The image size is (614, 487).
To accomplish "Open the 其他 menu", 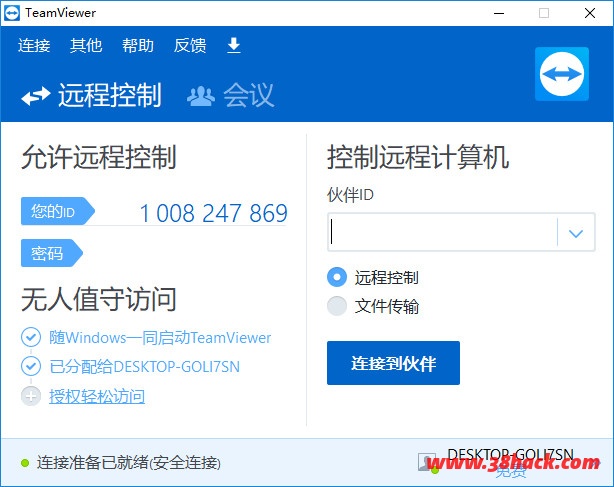I will 86,45.
